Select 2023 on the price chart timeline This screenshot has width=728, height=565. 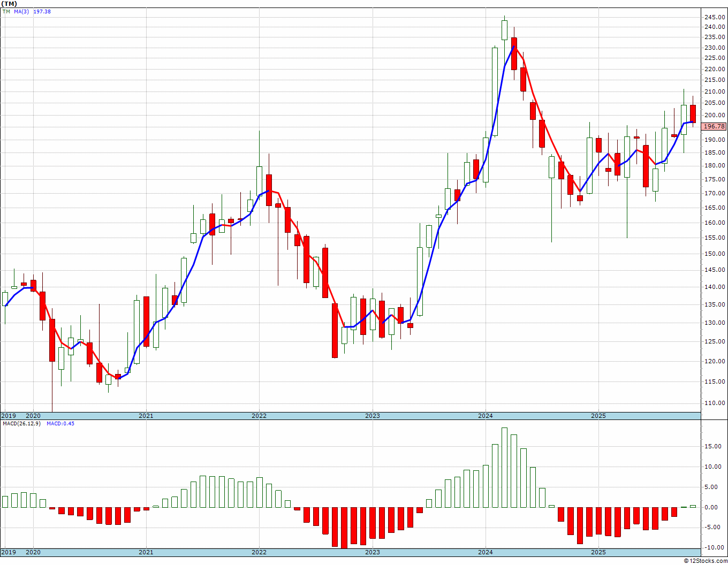pyautogui.click(x=373, y=416)
